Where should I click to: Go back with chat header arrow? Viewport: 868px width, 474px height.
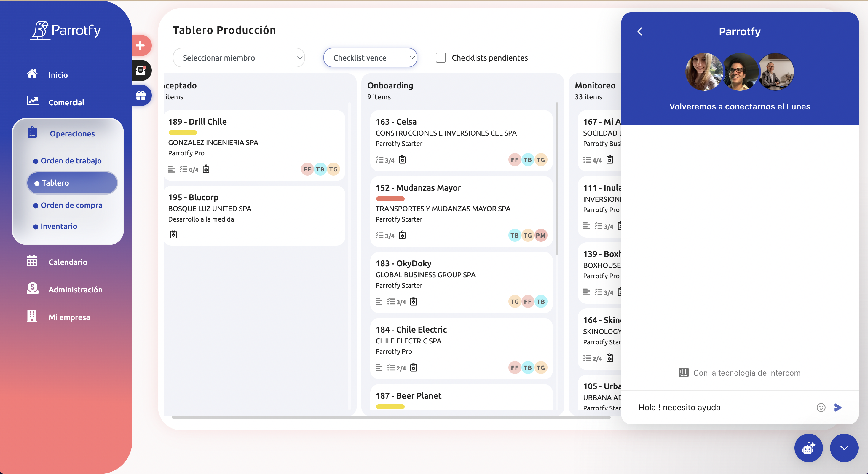tap(640, 32)
